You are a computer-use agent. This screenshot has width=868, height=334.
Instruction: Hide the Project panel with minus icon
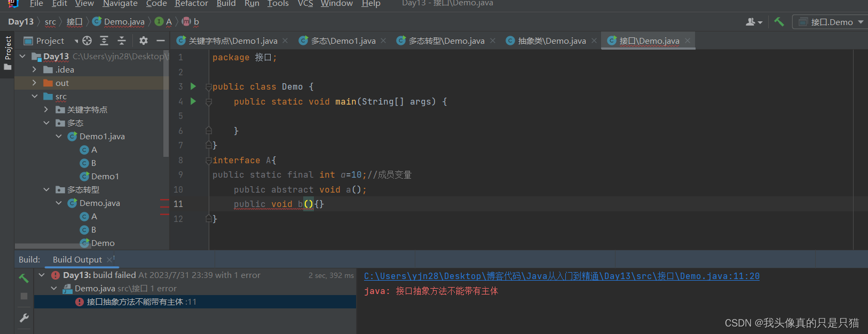160,41
